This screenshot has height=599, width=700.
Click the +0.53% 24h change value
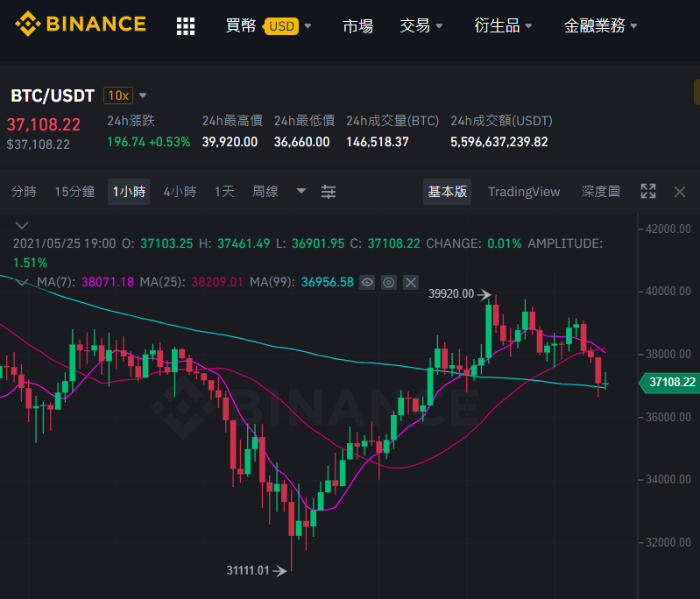point(170,142)
